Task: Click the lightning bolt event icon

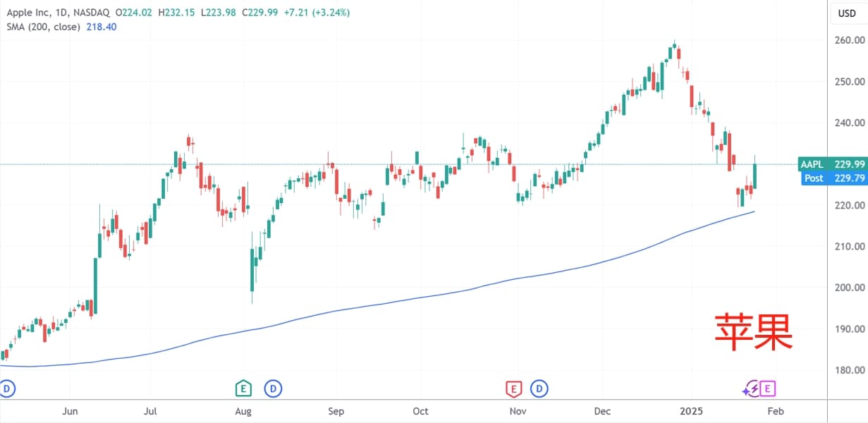Action: pos(752,388)
